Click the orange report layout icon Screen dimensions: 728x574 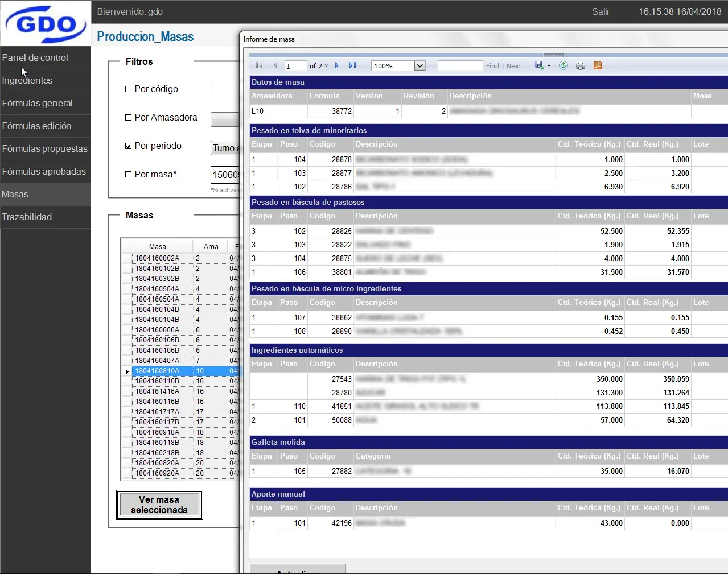[x=598, y=65]
